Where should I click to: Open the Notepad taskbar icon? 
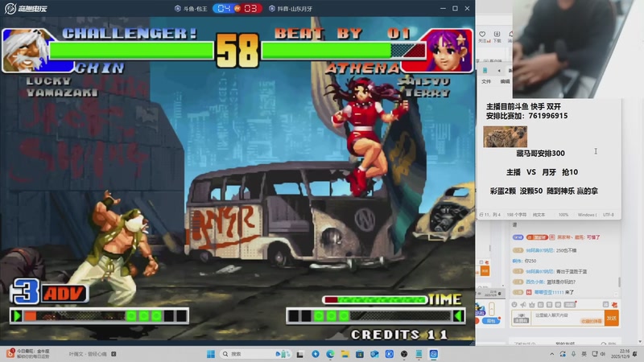[x=419, y=354]
